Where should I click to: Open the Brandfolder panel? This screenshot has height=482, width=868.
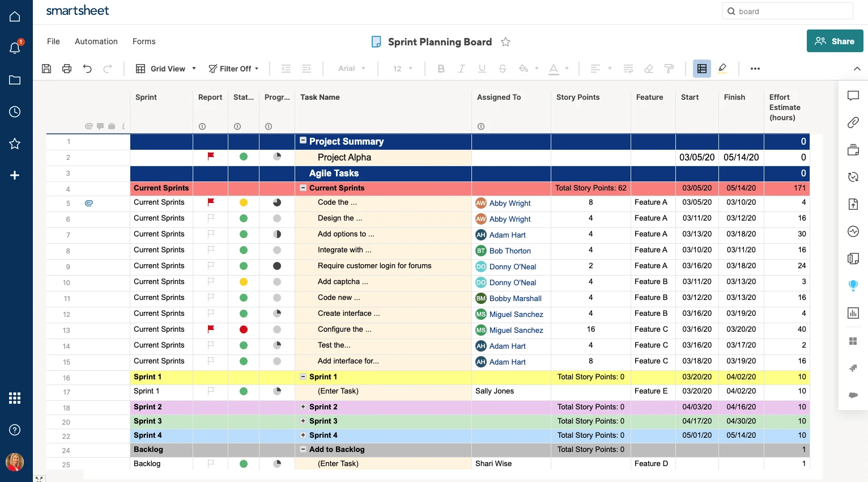[853, 285]
